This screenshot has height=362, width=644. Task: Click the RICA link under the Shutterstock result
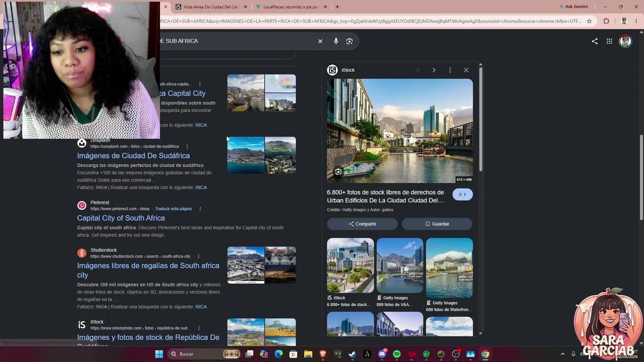[x=201, y=307]
